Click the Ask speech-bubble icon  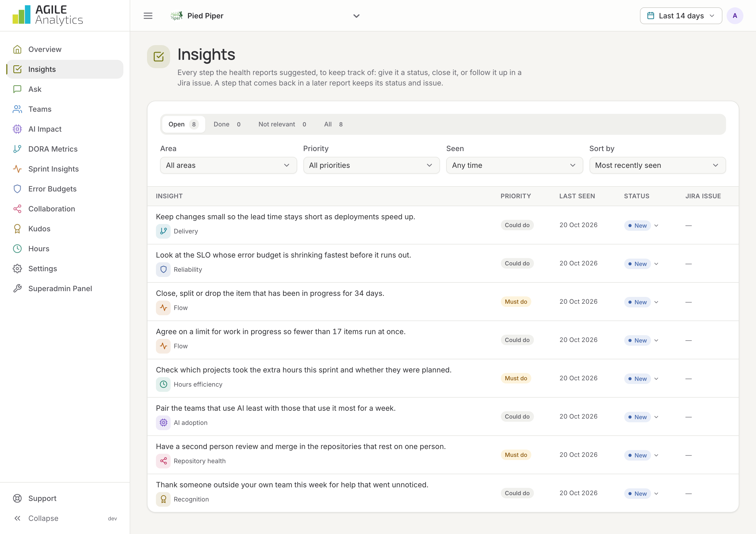pos(17,89)
